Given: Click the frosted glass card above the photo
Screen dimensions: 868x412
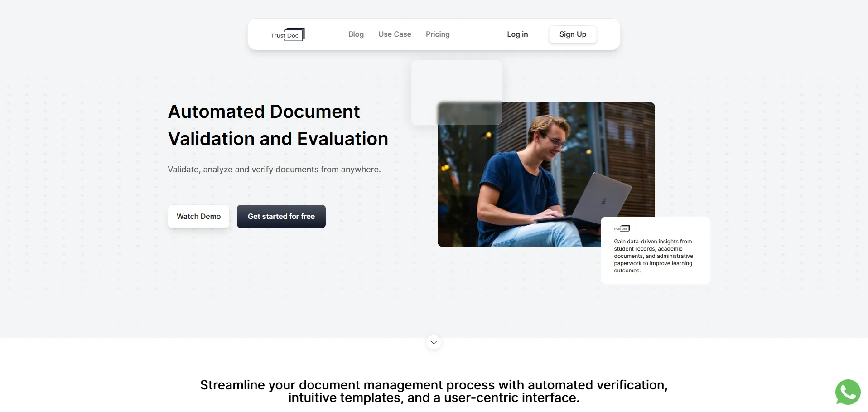Looking at the screenshot, I should pyautogui.click(x=456, y=82).
